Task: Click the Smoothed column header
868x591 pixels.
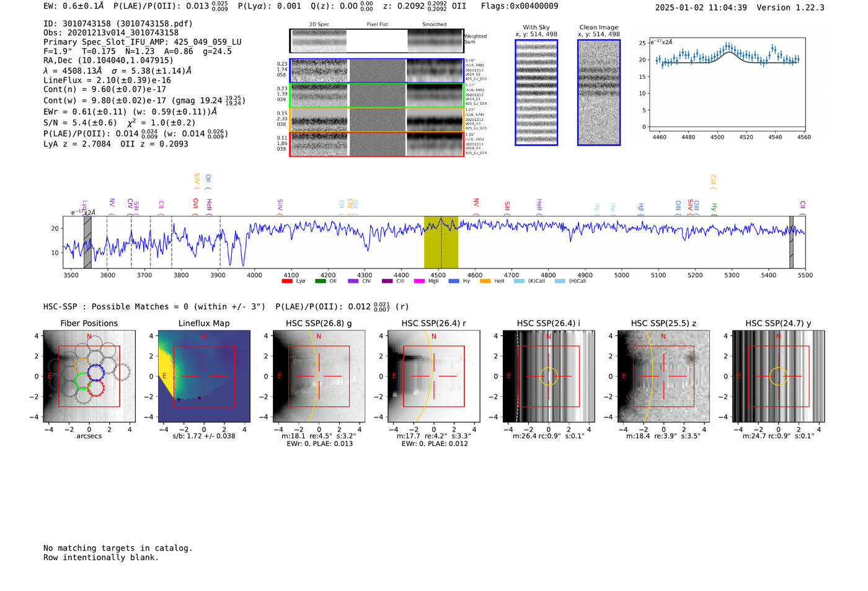Action: [x=435, y=25]
